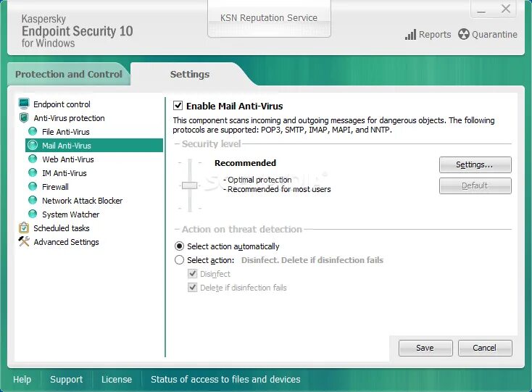Image resolution: width=532 pixels, height=392 pixels.
Task: Choose the Select action radio button
Action: coord(179,259)
